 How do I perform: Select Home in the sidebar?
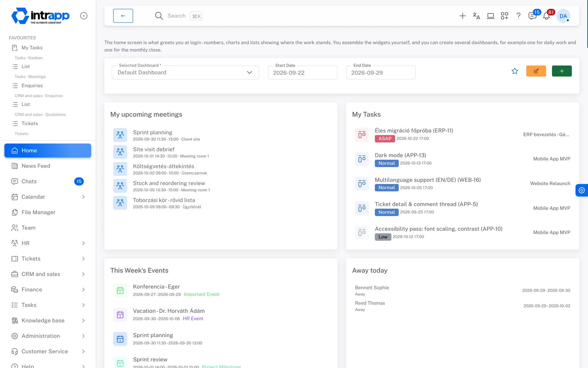(x=48, y=151)
